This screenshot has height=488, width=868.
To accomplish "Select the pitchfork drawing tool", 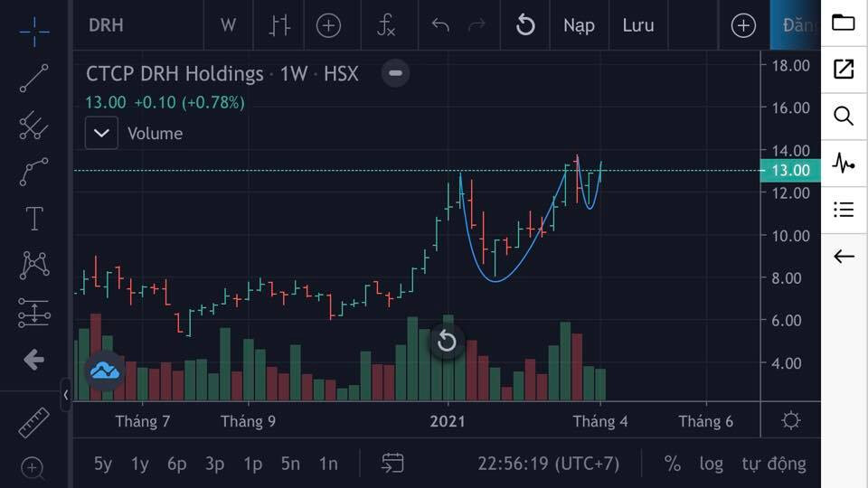I will pyautogui.click(x=34, y=125).
